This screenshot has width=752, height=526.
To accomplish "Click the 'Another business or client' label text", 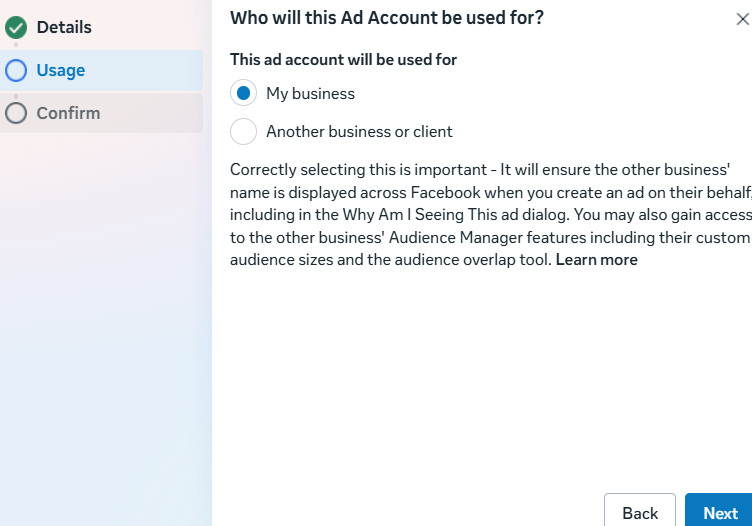I will 359,132.
